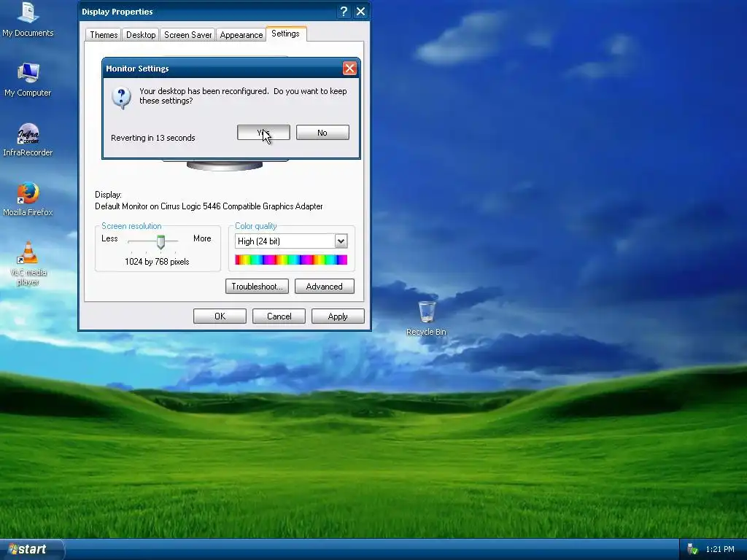The height and width of the screenshot is (560, 747).
Task: Close the Display Properties window
Action: [x=360, y=12]
